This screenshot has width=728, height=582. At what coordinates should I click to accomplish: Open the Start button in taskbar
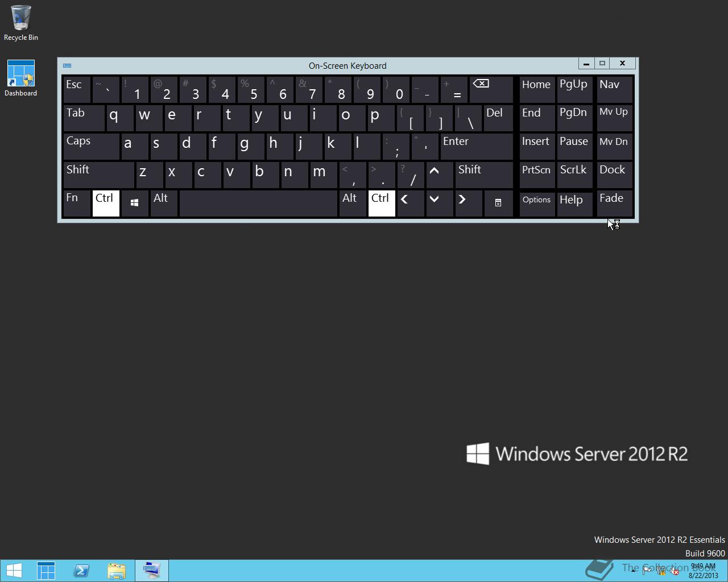[x=14, y=571]
